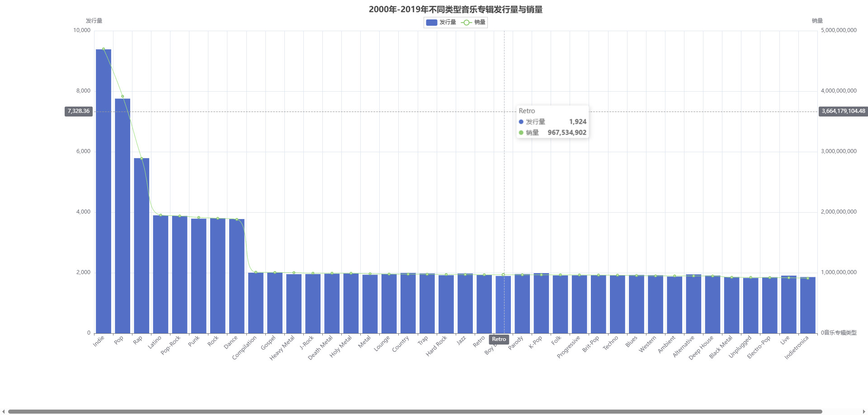
Task: Click the highlighted Retro bar
Action: (x=503, y=304)
